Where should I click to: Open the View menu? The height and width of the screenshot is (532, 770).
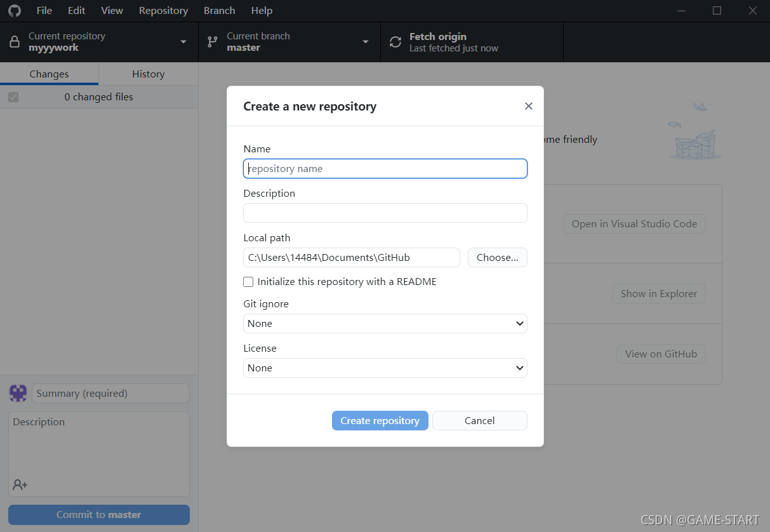point(112,11)
